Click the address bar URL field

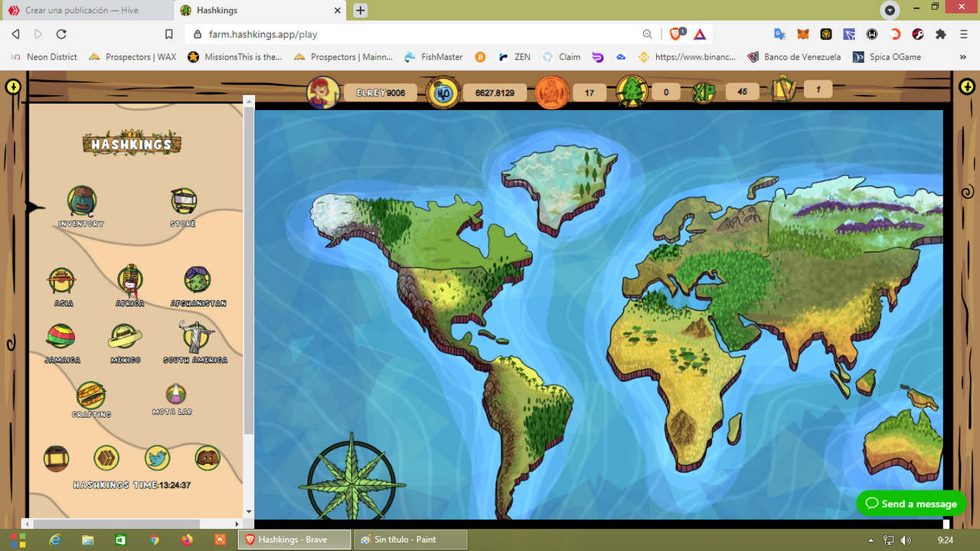[413, 34]
